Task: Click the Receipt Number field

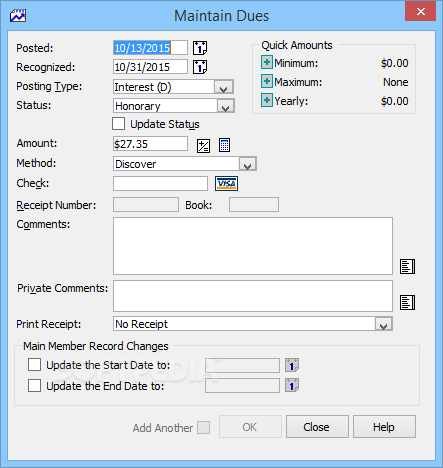Action: click(146, 205)
